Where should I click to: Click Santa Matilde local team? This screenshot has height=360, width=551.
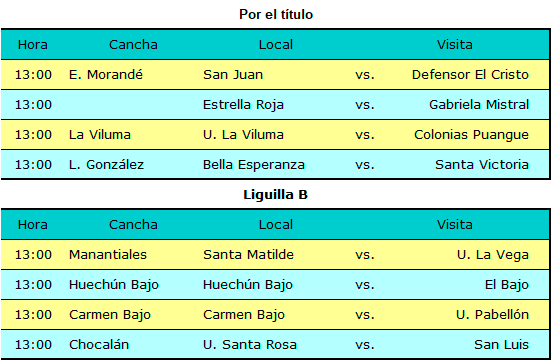(248, 255)
